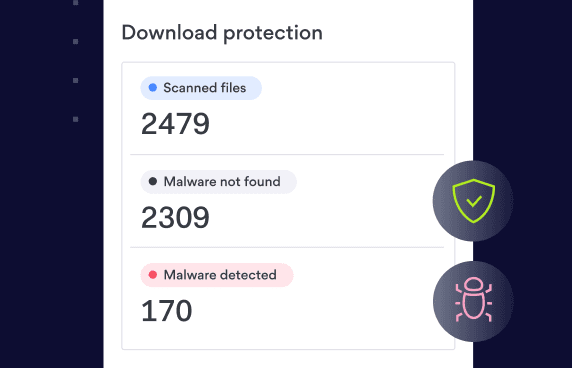Click the 2309 malware not found count
The height and width of the screenshot is (368, 572).
tap(175, 217)
